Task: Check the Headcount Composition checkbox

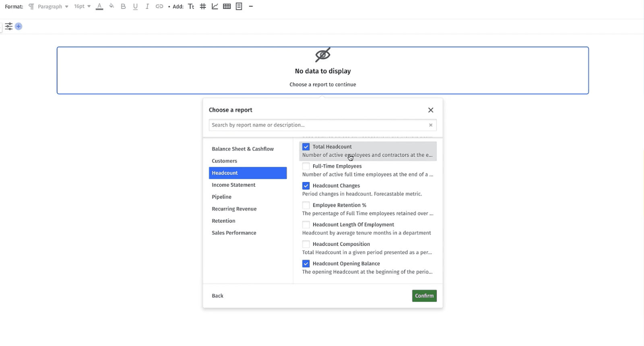Action: [x=306, y=244]
